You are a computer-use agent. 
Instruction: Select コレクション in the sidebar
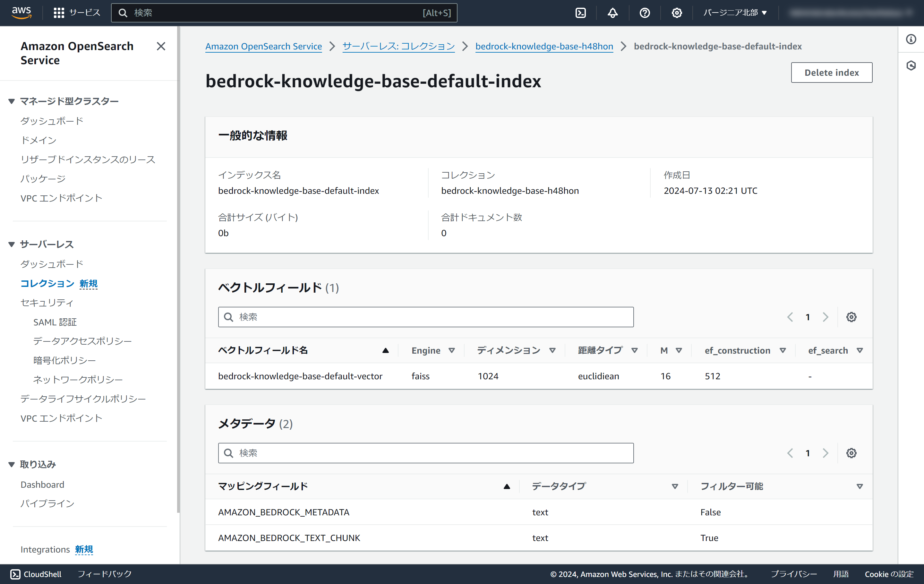pos(47,283)
